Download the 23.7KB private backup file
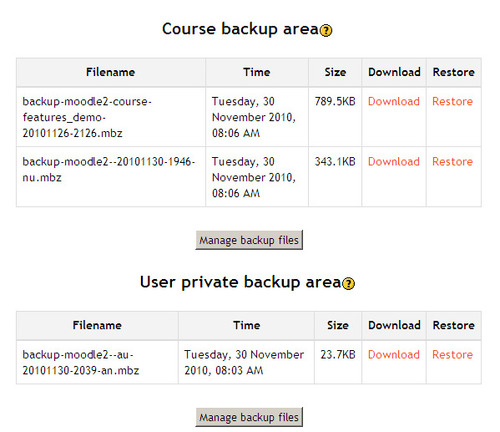 point(394,355)
